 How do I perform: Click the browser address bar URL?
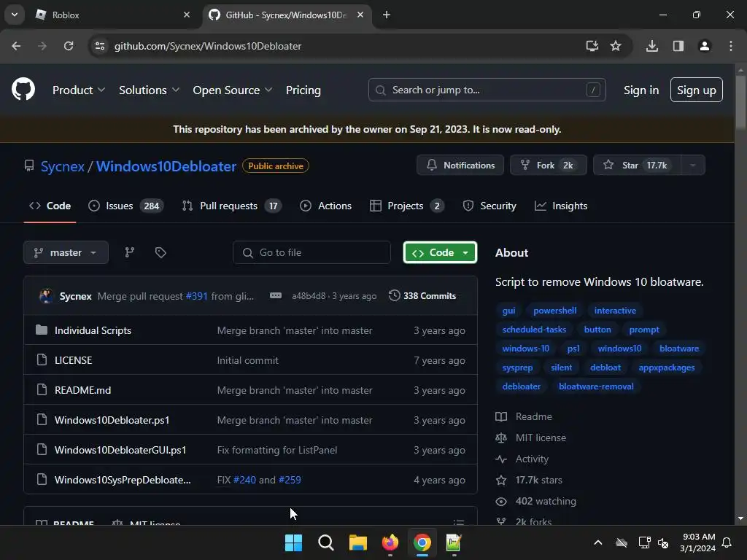(x=208, y=46)
